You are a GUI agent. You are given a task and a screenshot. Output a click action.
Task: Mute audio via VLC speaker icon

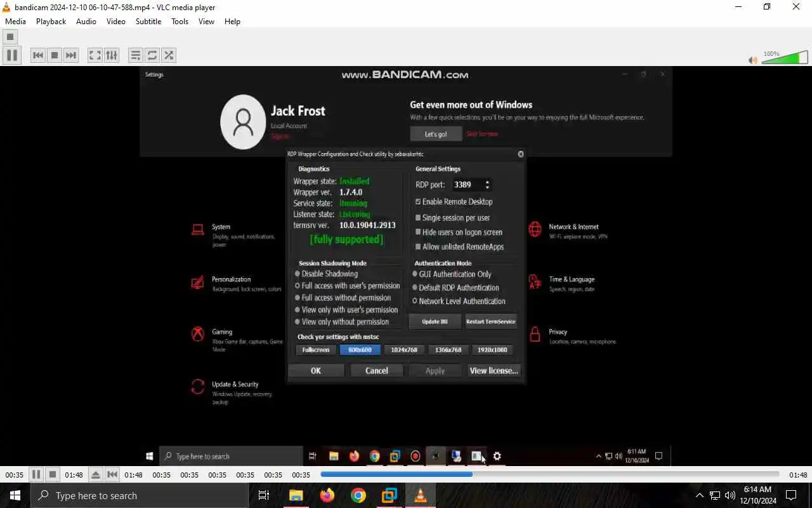click(x=752, y=60)
